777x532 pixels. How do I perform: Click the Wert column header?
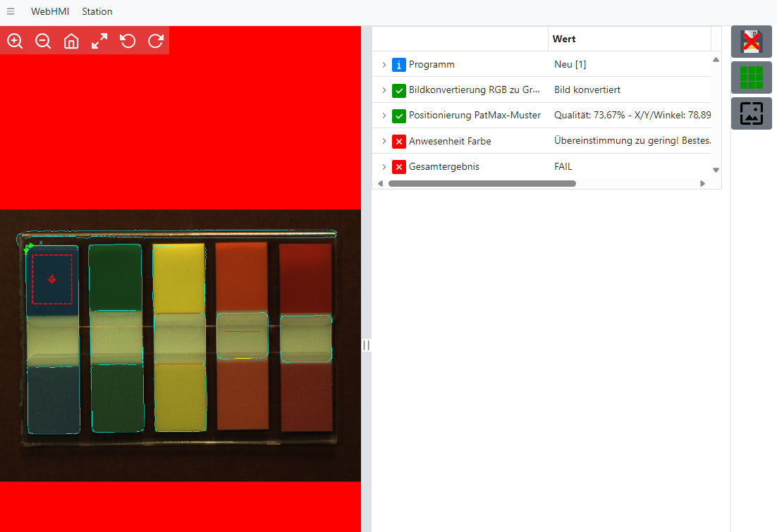(564, 39)
